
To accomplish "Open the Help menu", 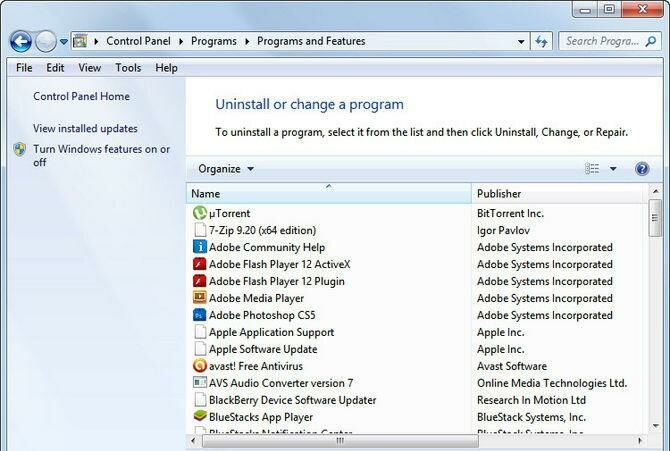I will [x=166, y=68].
